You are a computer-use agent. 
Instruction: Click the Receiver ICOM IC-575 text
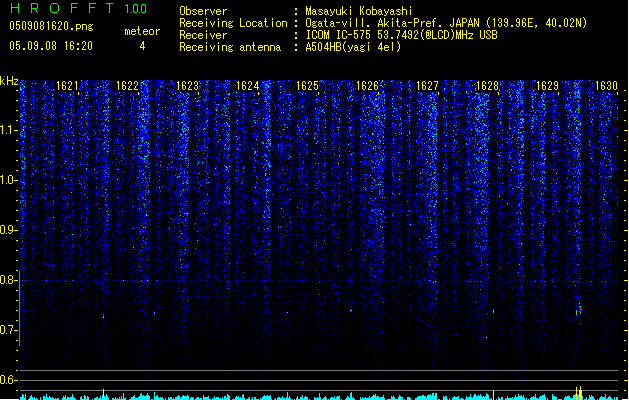tap(401, 35)
